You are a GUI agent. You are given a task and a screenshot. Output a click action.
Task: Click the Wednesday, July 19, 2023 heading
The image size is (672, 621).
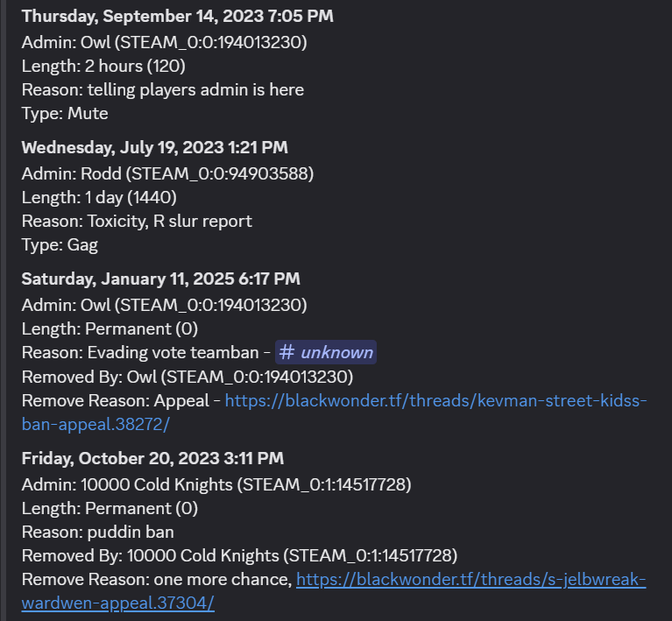(x=154, y=147)
